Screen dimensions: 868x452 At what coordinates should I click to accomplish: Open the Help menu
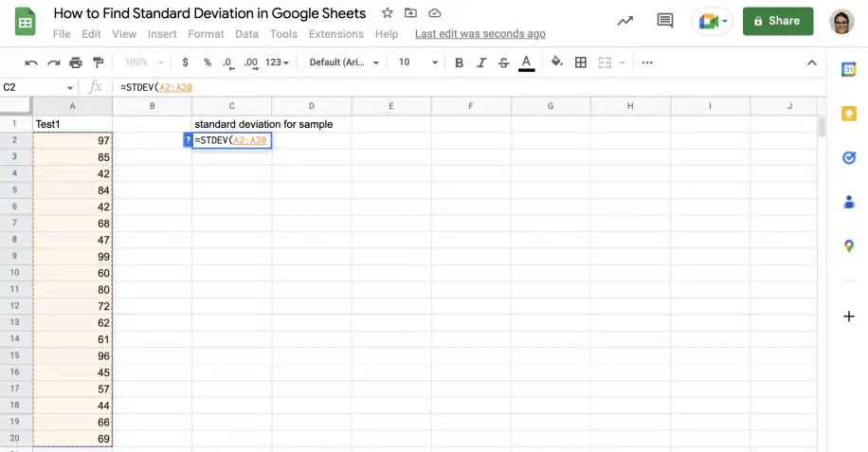[x=387, y=34]
